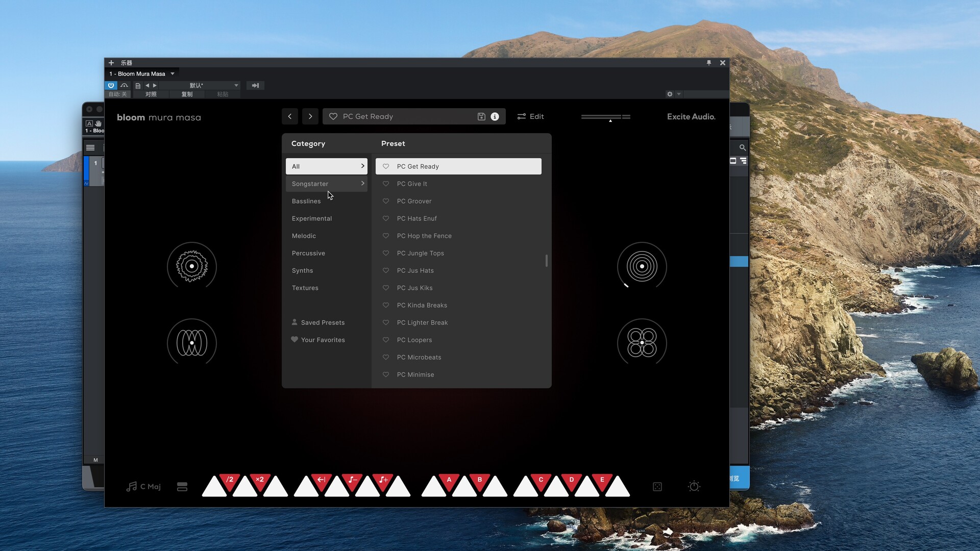Go to next preset arrow
This screenshot has height=551, width=980.
click(310, 116)
